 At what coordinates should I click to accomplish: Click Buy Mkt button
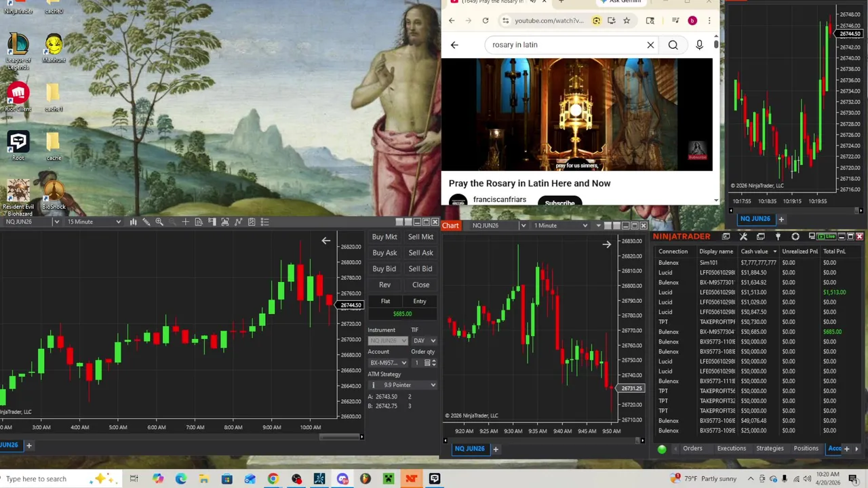tap(384, 237)
